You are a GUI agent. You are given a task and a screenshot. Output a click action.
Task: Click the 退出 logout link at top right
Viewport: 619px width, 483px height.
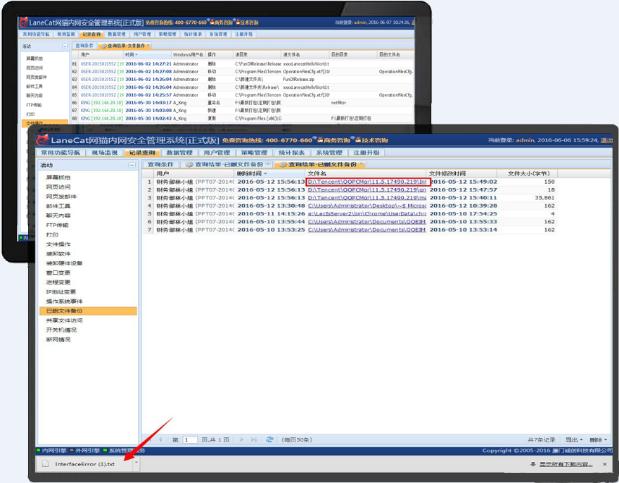pyautogui.click(x=607, y=140)
